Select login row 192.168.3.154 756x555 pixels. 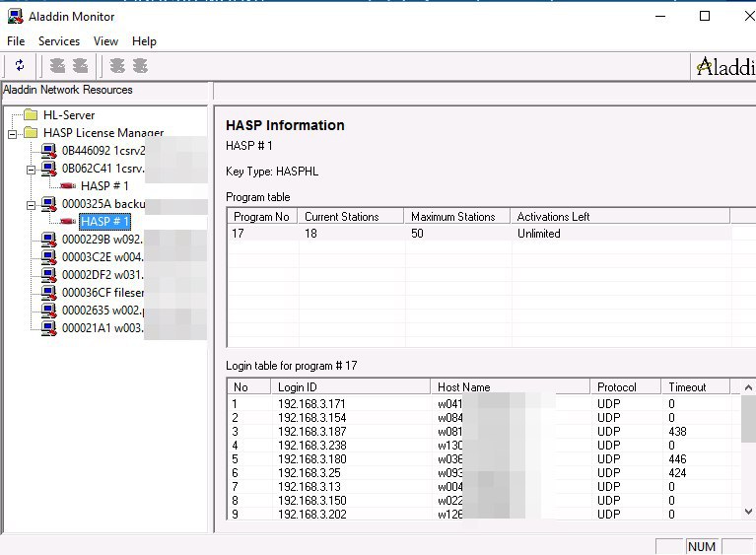[x=484, y=418]
